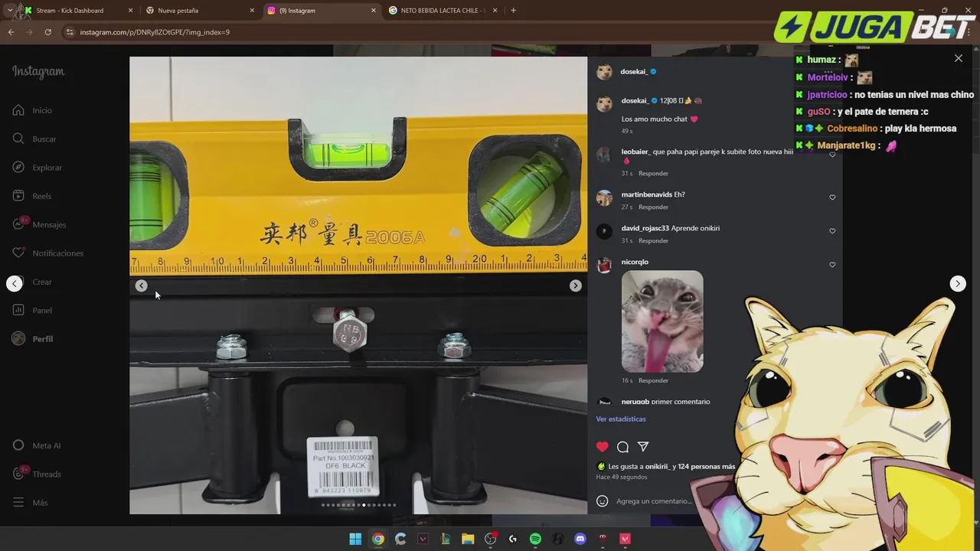Image resolution: width=980 pixels, height=551 pixels.
Task: Open Reels in Instagram sidebar
Action: (x=32, y=196)
